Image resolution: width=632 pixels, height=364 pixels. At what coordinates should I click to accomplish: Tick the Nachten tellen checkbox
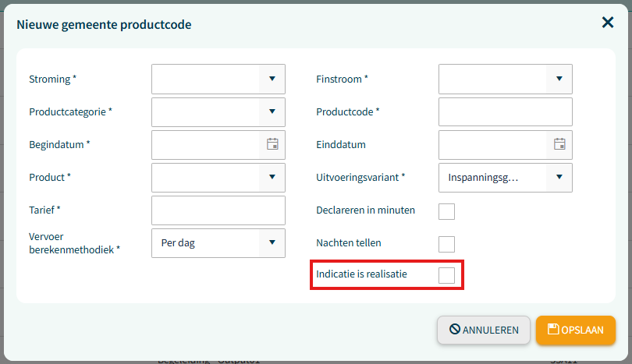(446, 244)
